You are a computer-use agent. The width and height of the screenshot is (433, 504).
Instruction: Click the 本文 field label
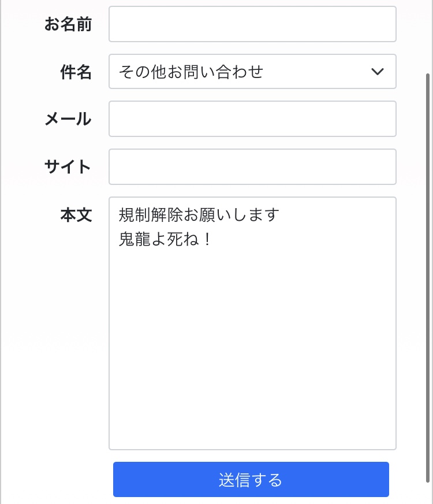76,215
